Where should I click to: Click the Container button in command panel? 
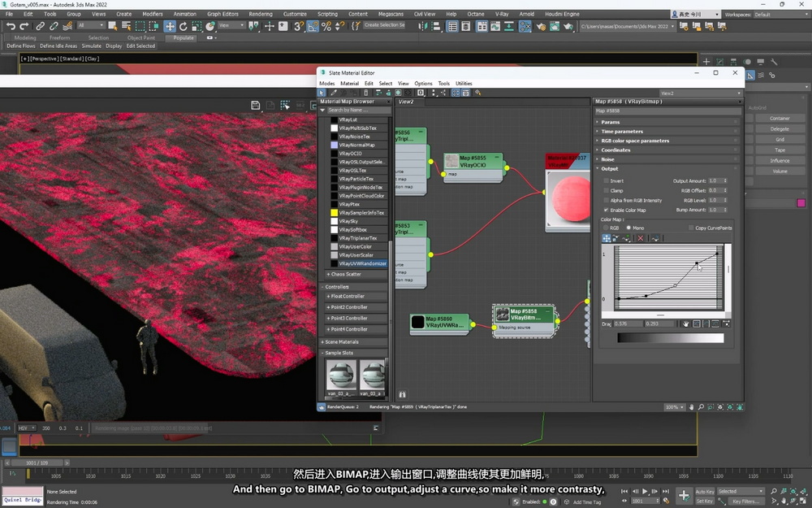[780, 119]
